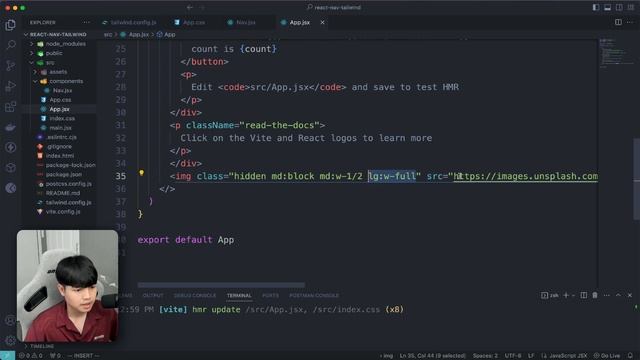Screen dimensions: 640x360
Task: Open README.md in the file tree
Action: click(62, 193)
